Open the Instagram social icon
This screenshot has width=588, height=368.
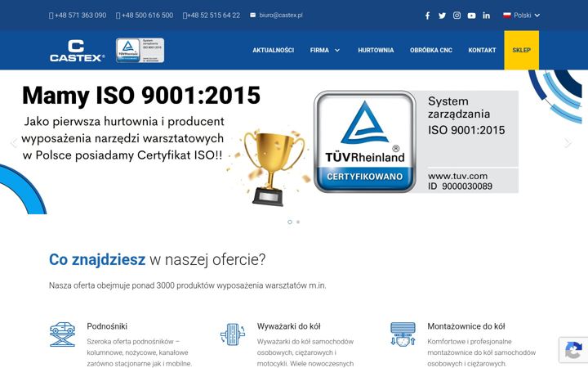point(457,16)
